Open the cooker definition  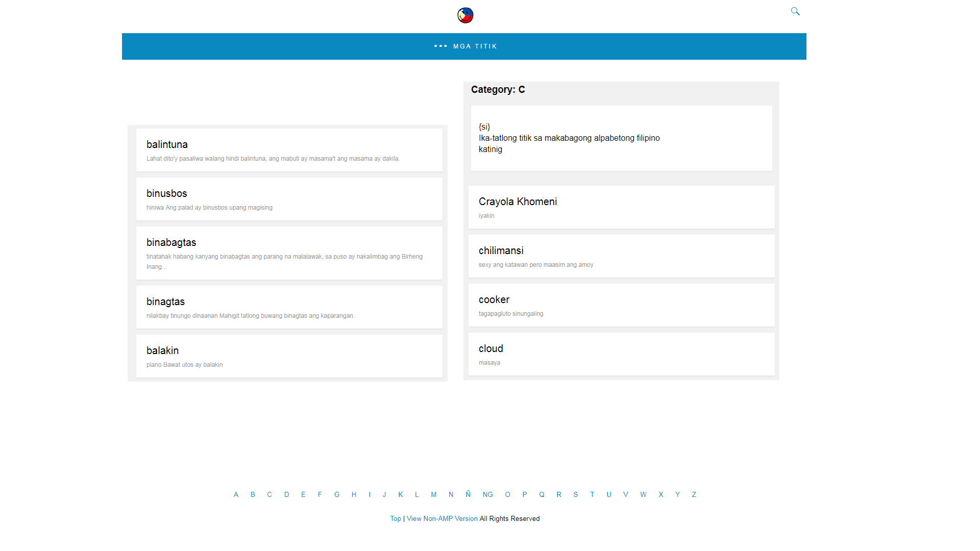[x=494, y=299]
